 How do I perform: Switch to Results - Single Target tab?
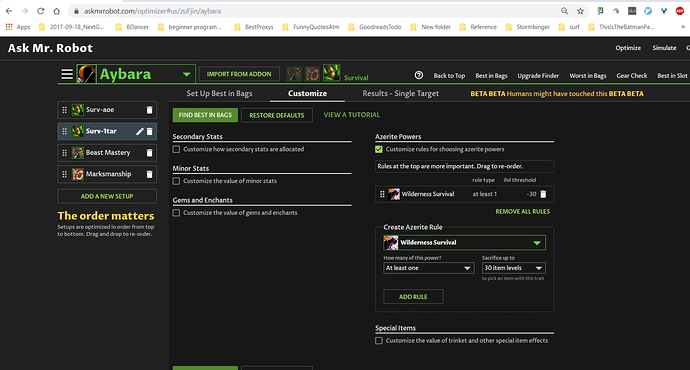coord(400,93)
